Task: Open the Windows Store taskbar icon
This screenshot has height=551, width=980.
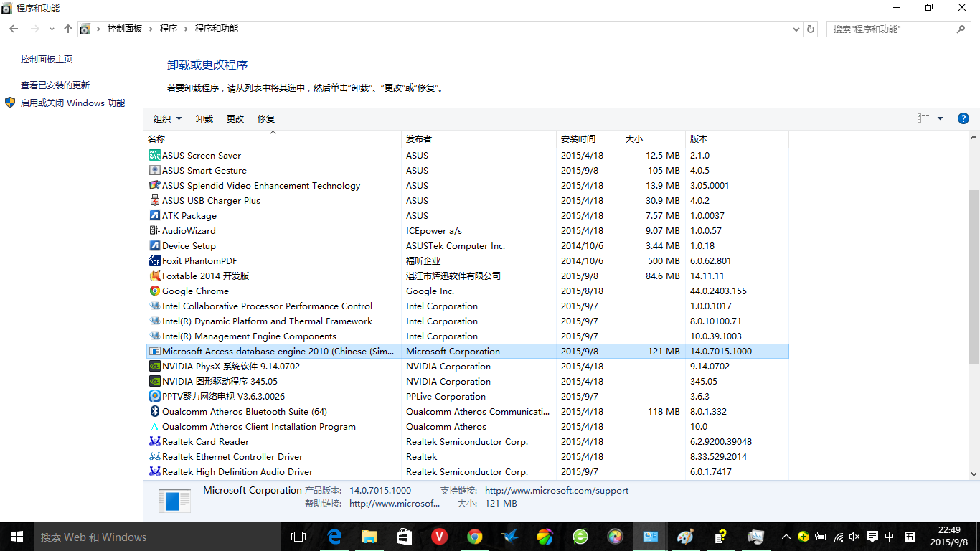Action: 405,537
